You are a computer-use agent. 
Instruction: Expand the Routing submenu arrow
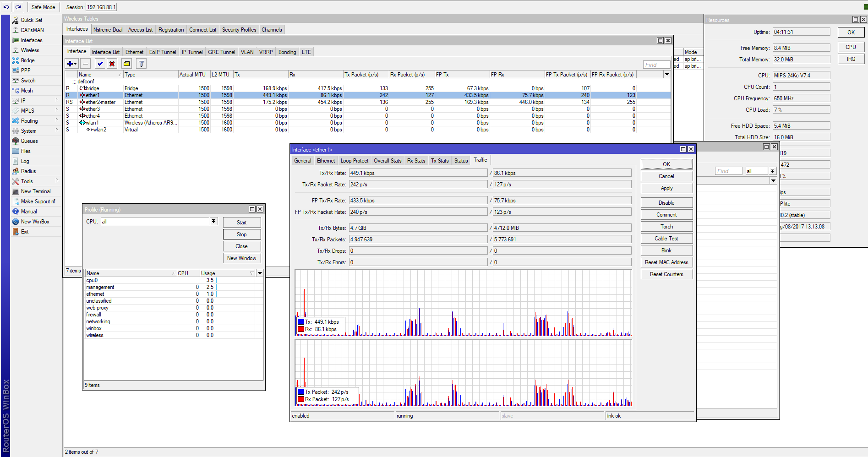tap(57, 120)
